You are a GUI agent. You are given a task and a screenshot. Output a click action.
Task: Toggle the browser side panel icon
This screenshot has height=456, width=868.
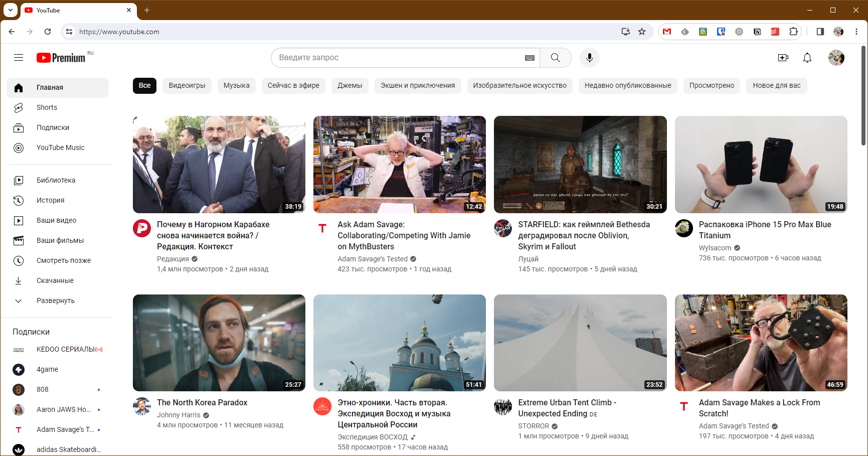point(820,32)
